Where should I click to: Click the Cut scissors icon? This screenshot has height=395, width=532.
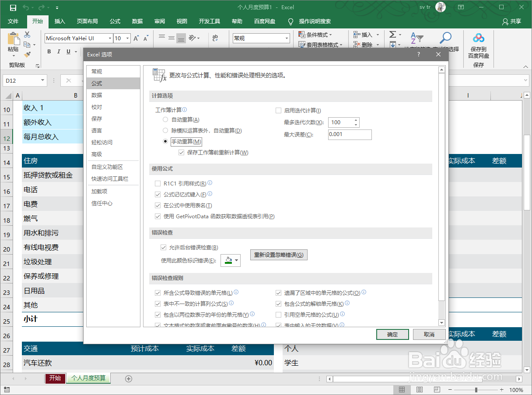27,35
